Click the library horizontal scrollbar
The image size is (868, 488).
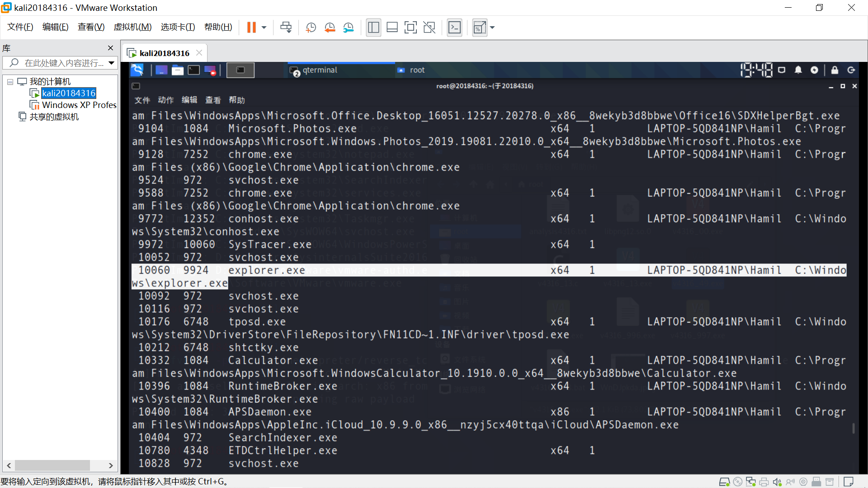click(52, 465)
